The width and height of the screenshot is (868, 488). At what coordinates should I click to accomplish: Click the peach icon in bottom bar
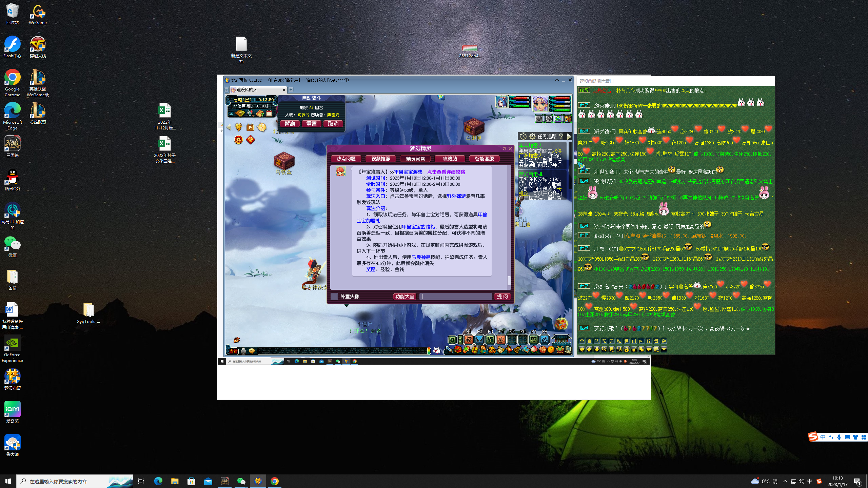(534, 350)
